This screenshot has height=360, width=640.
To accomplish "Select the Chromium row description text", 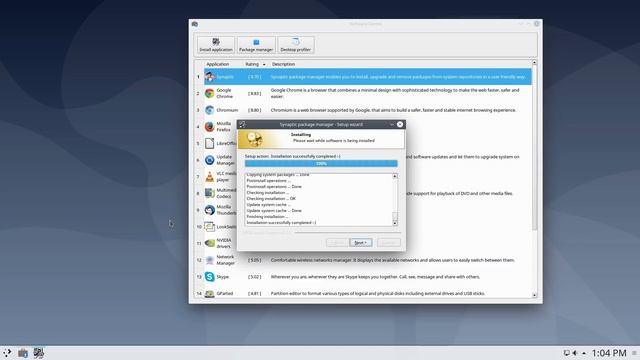I will 393,110.
